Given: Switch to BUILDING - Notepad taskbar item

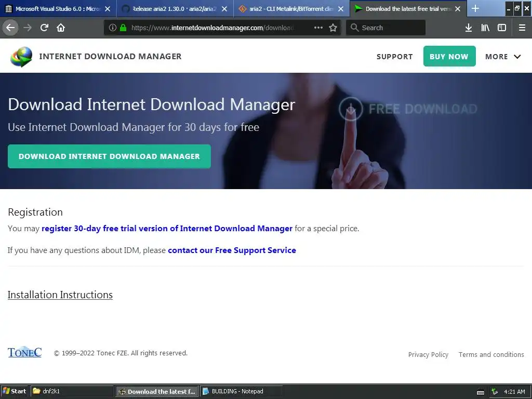Looking at the screenshot, I should 241,391.
